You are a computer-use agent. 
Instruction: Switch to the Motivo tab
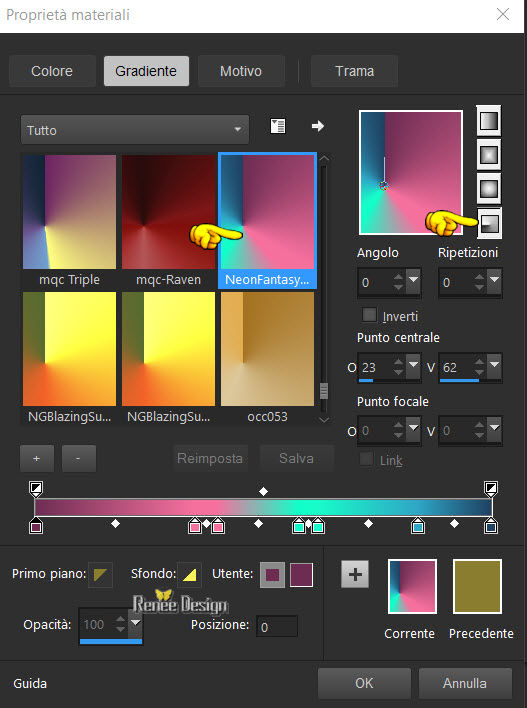(241, 71)
